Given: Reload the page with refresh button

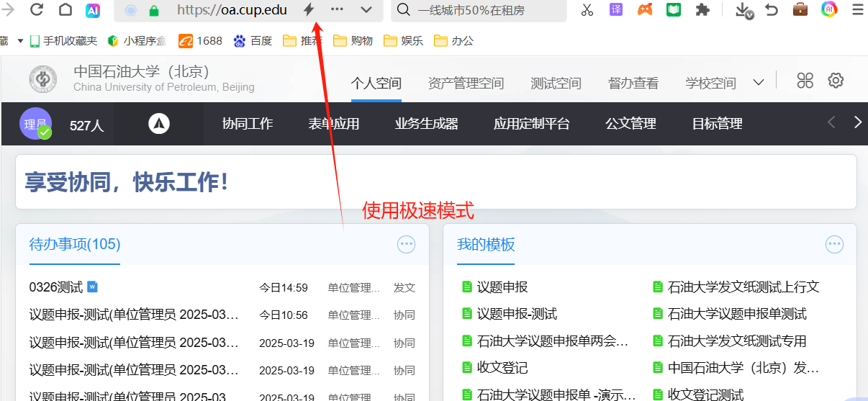Looking at the screenshot, I should pos(36,10).
